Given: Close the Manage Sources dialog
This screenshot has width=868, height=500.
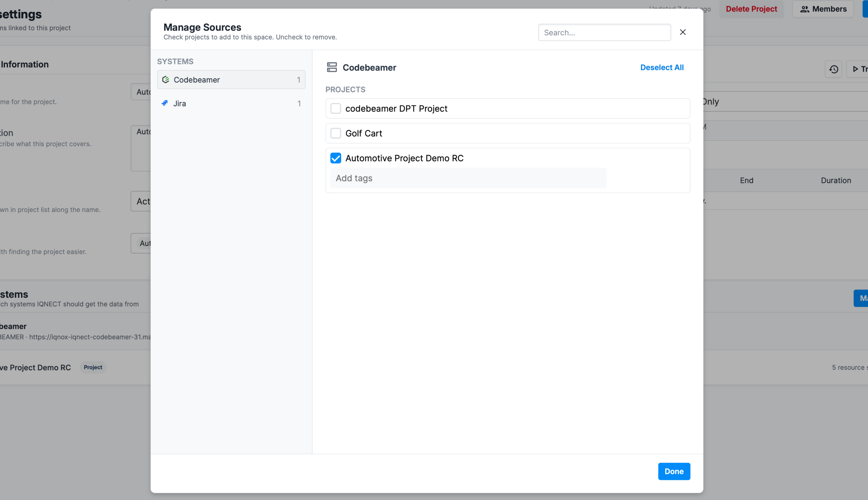Looking at the screenshot, I should point(683,32).
